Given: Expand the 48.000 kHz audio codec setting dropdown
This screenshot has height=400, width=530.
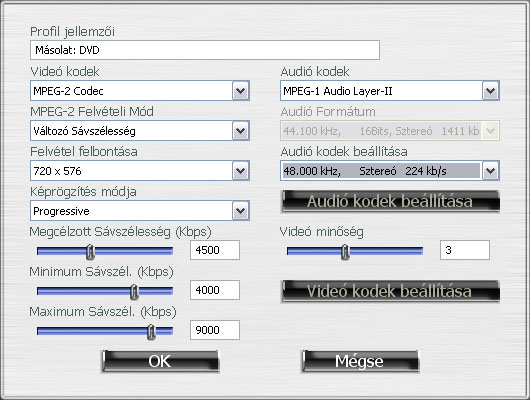Looking at the screenshot, I should tap(390, 171).
